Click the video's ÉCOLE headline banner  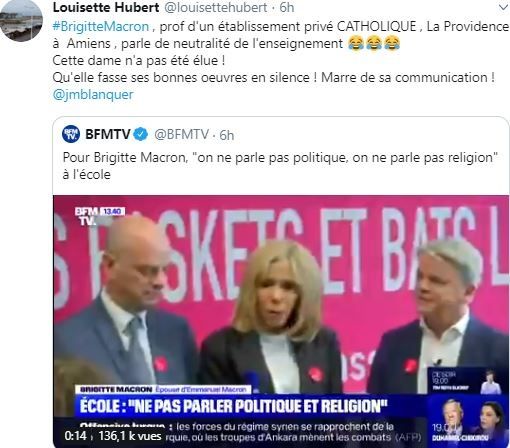233,406
